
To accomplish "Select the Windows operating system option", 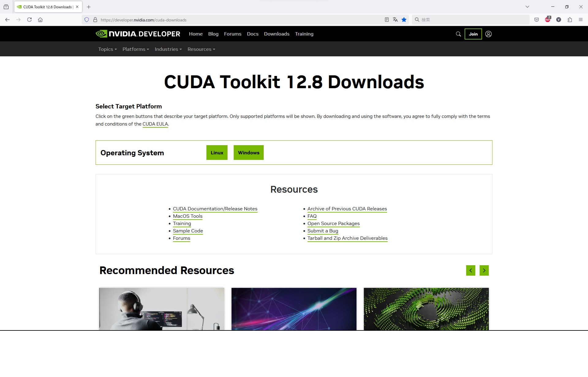I will coord(248,153).
